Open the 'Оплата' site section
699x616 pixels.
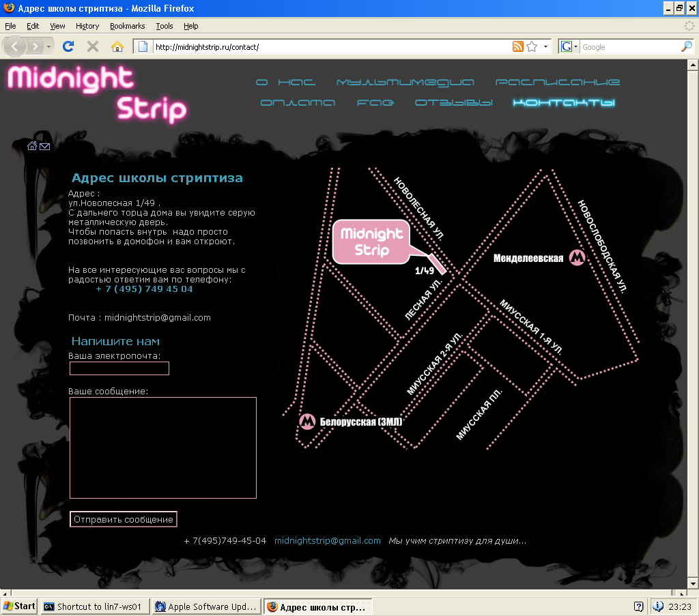click(298, 102)
